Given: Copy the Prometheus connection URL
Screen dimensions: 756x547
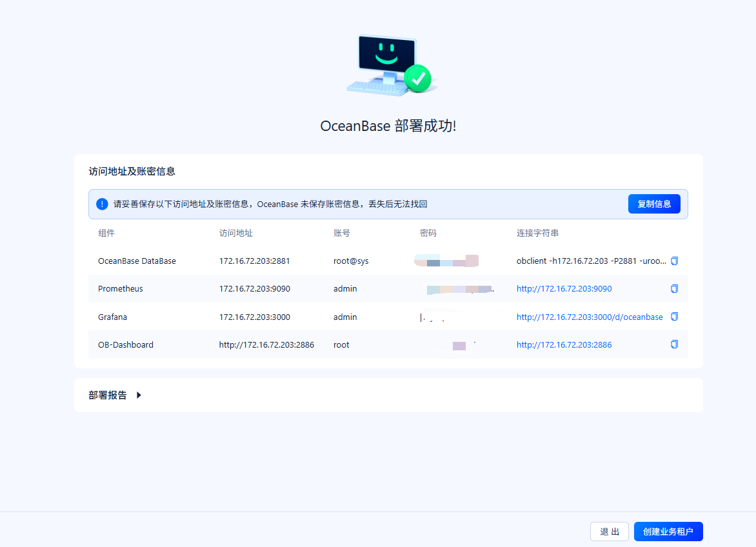Looking at the screenshot, I should coord(675,289).
